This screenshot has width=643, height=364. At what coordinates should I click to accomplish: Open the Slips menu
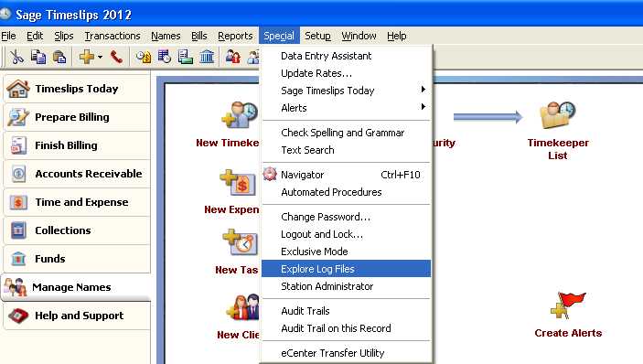click(x=64, y=36)
